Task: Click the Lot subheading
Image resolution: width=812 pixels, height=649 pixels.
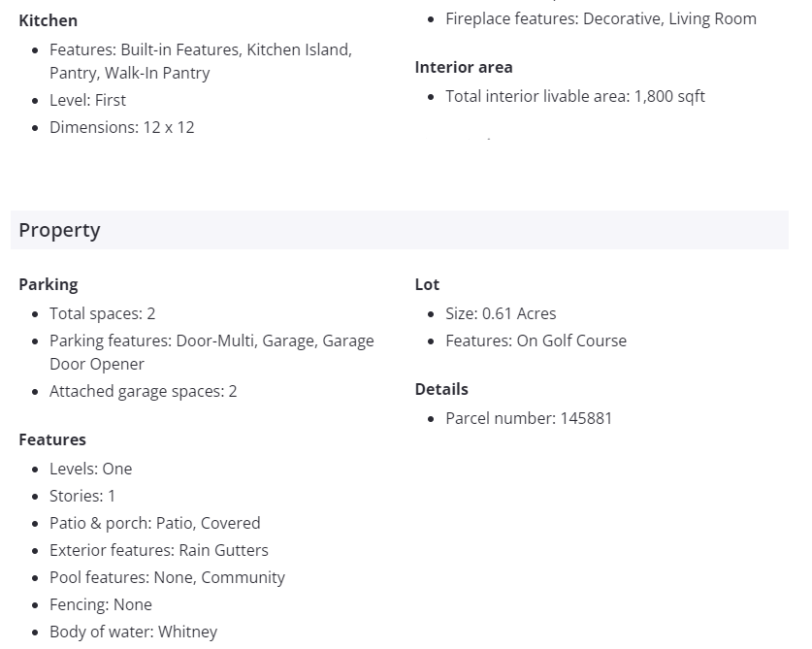Action: [x=427, y=284]
